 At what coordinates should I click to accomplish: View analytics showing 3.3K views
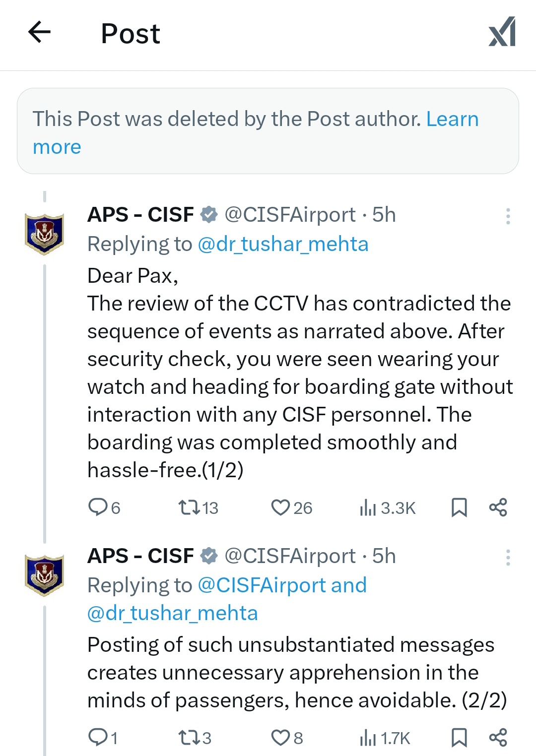click(388, 508)
